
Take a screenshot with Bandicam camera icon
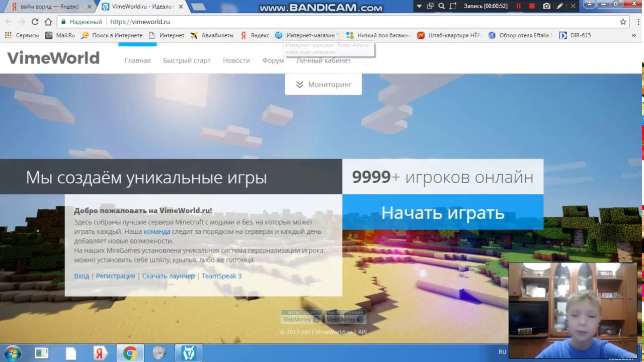point(546,6)
